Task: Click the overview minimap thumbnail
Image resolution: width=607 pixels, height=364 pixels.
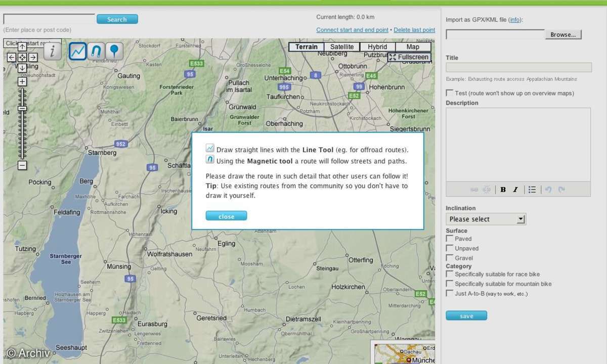Action: 404,353
